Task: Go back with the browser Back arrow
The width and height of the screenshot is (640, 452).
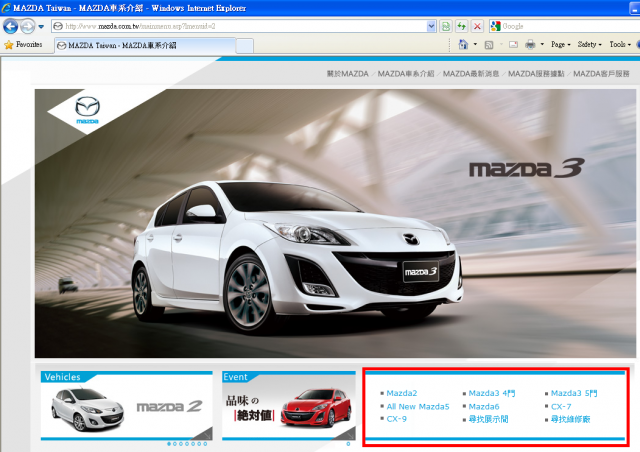Action: (x=10, y=27)
